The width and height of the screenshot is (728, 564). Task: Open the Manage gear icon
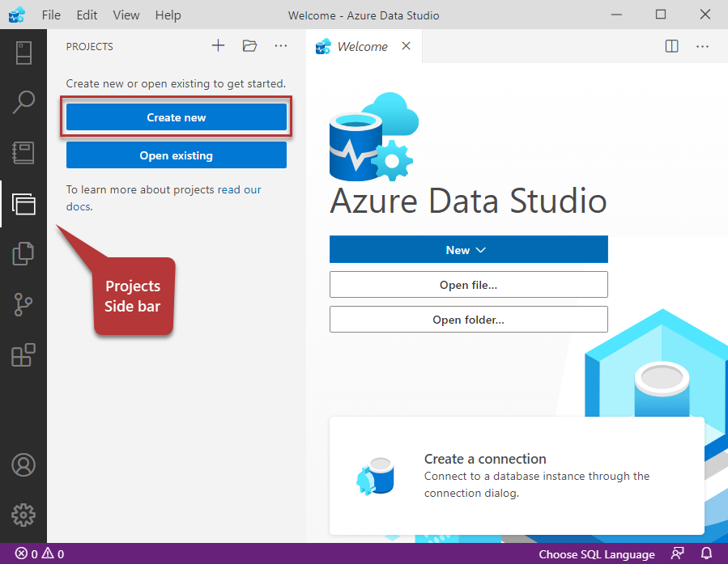(x=23, y=515)
